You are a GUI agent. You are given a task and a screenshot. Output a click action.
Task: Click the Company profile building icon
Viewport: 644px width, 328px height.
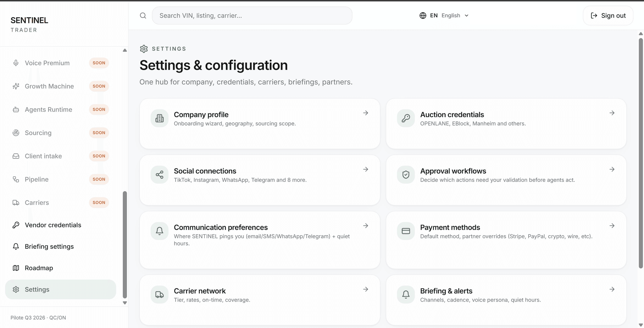point(159,118)
